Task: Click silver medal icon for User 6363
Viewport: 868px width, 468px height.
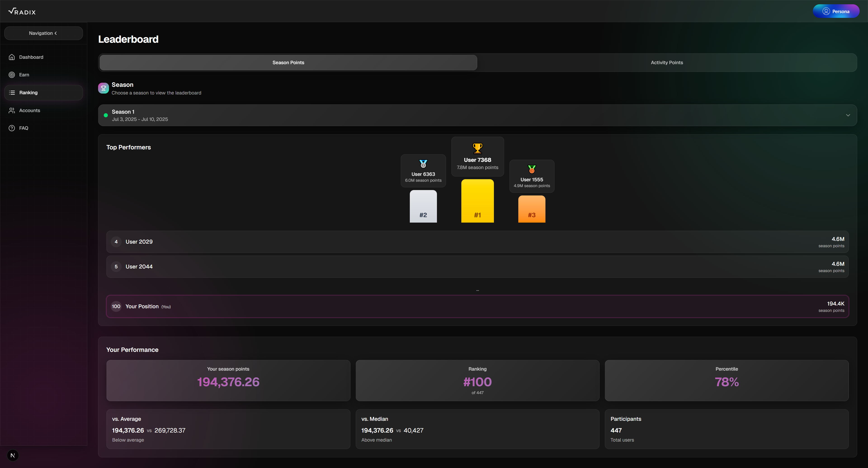Action: (423, 164)
